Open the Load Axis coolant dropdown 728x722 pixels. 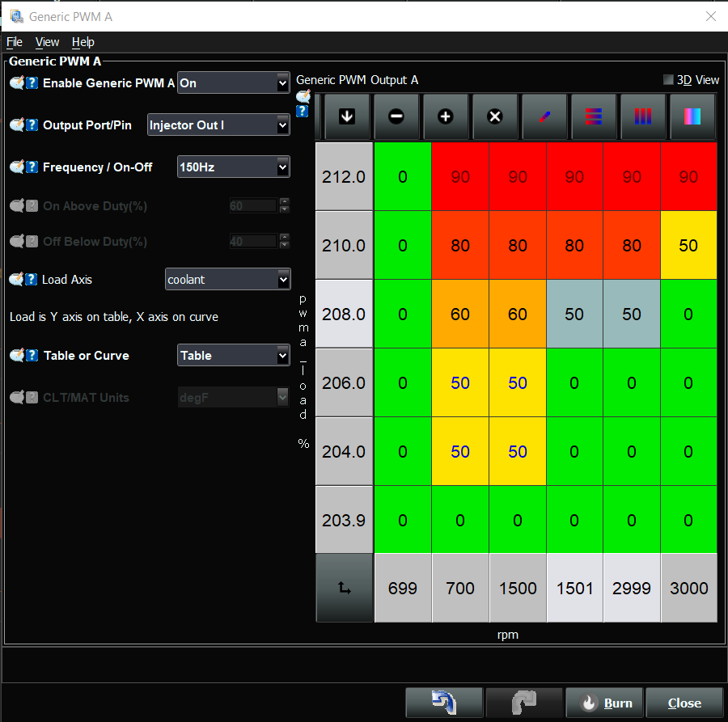[x=228, y=279]
